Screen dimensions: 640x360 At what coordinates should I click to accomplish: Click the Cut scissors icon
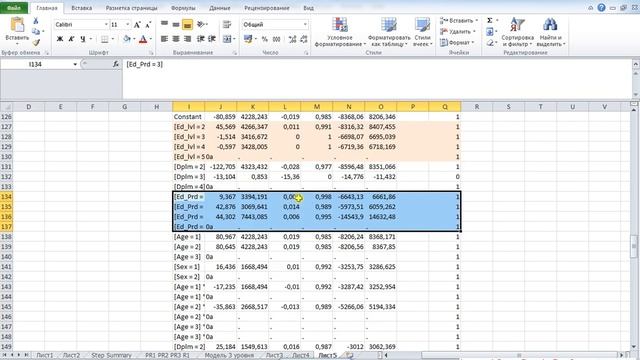36,21
